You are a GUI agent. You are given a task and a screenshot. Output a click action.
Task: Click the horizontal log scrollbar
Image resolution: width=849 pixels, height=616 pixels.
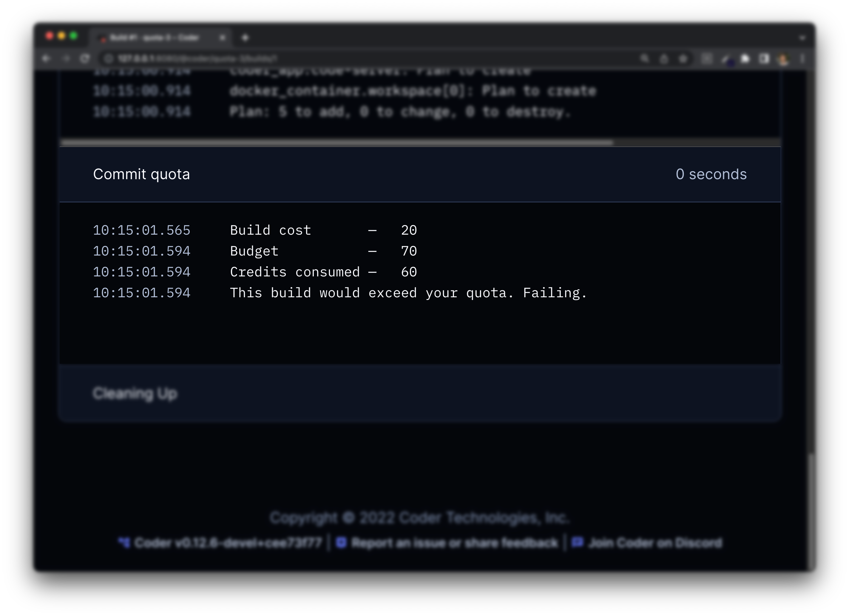(x=337, y=143)
